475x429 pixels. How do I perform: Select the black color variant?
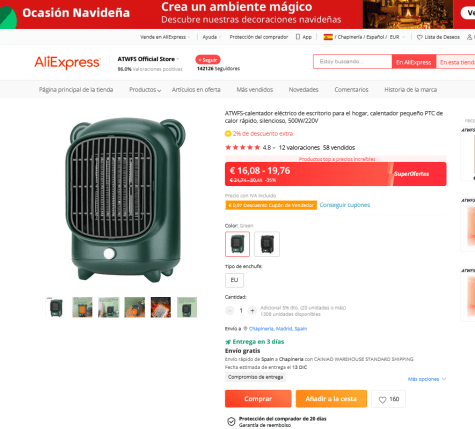pos(267,244)
